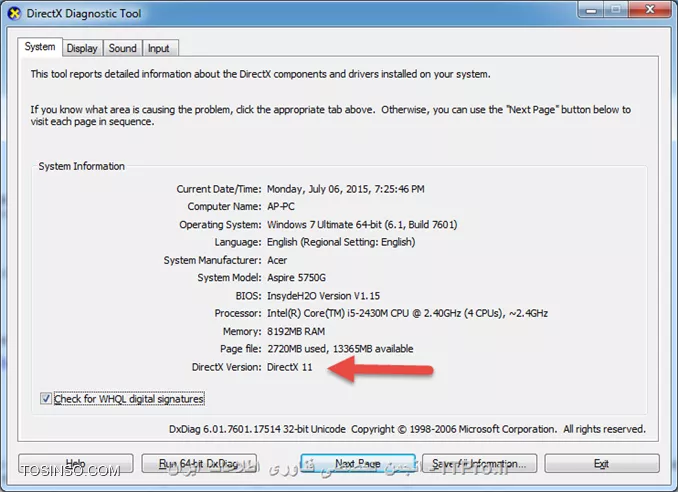Image resolution: width=678 pixels, height=492 pixels.
Task: Click the Next Page button
Action: click(358, 463)
